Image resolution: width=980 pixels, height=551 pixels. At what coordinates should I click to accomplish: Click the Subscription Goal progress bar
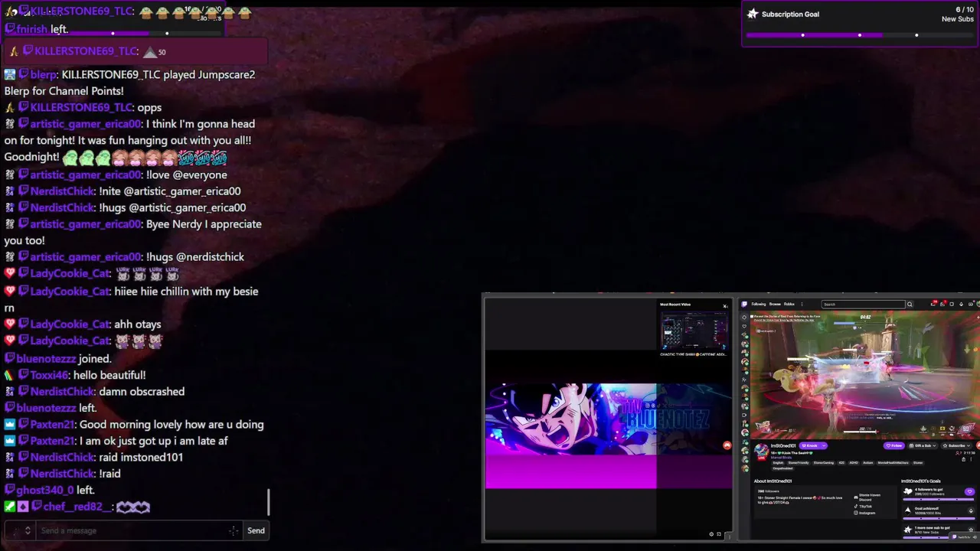point(860,35)
